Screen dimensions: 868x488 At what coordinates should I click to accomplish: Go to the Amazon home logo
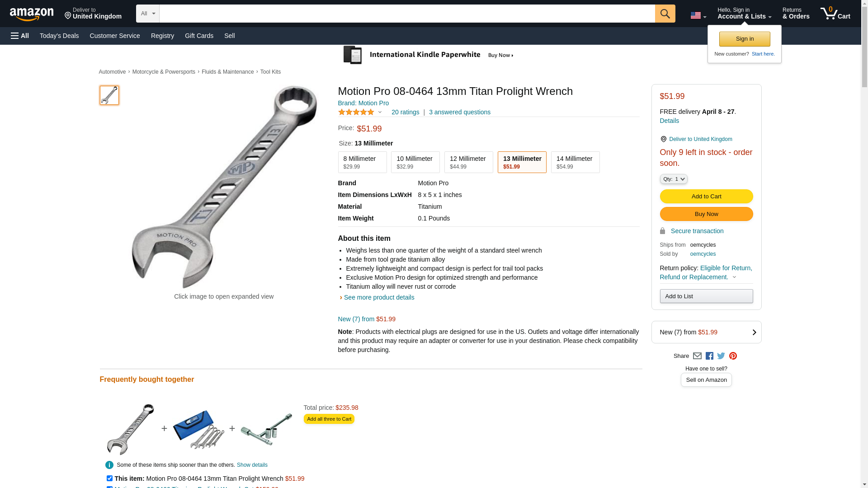[x=32, y=14]
